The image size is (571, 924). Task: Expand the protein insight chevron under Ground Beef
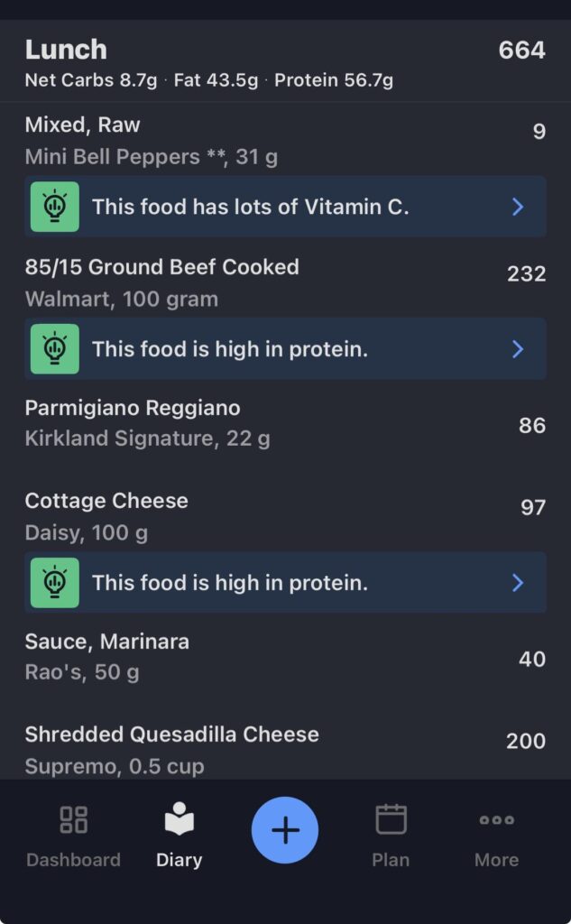pos(518,348)
